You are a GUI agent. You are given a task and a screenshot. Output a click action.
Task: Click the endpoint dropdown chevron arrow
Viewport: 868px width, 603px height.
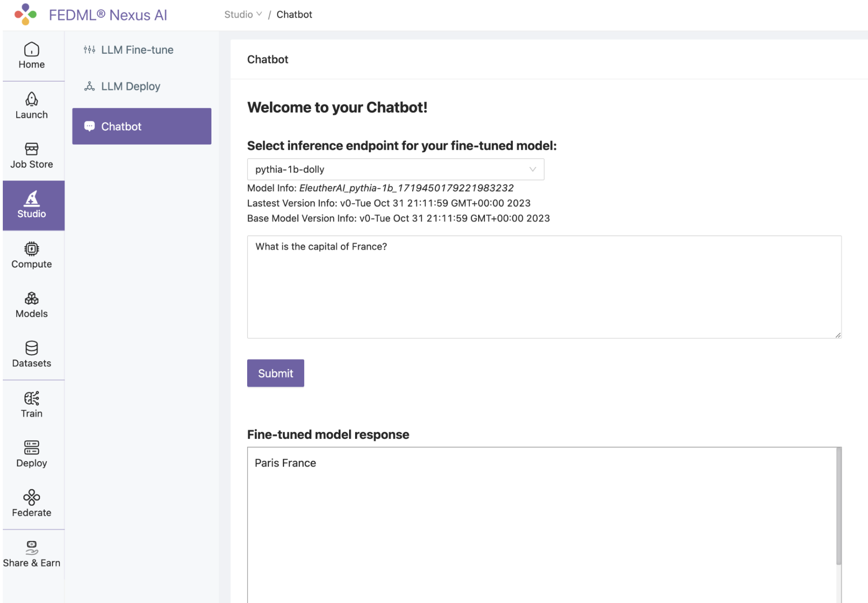(x=533, y=169)
